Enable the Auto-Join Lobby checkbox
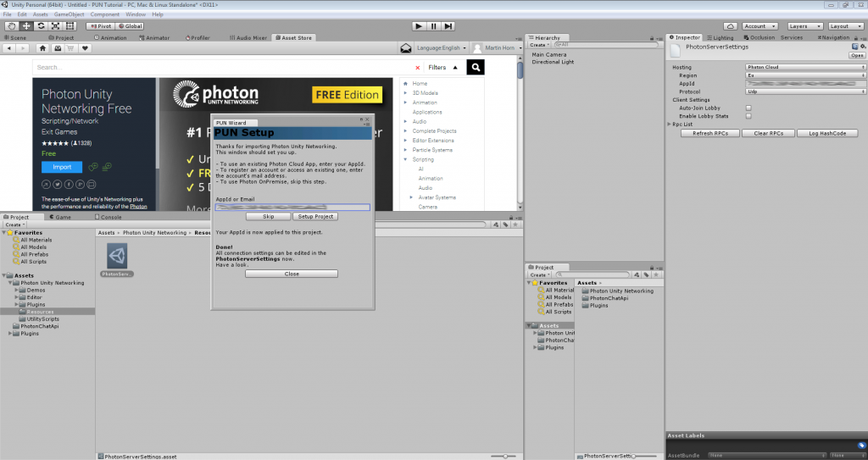This screenshot has height=460, width=868. click(x=748, y=108)
